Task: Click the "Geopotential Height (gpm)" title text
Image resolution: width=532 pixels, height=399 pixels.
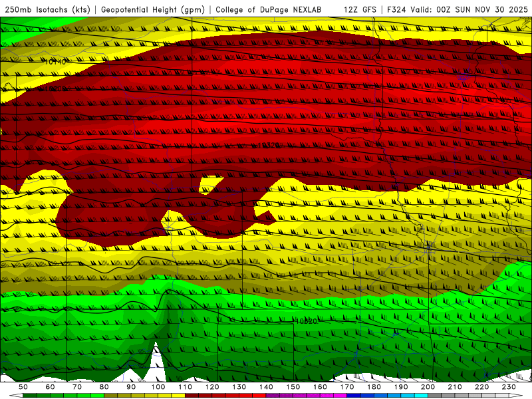Action: pyautogui.click(x=153, y=10)
